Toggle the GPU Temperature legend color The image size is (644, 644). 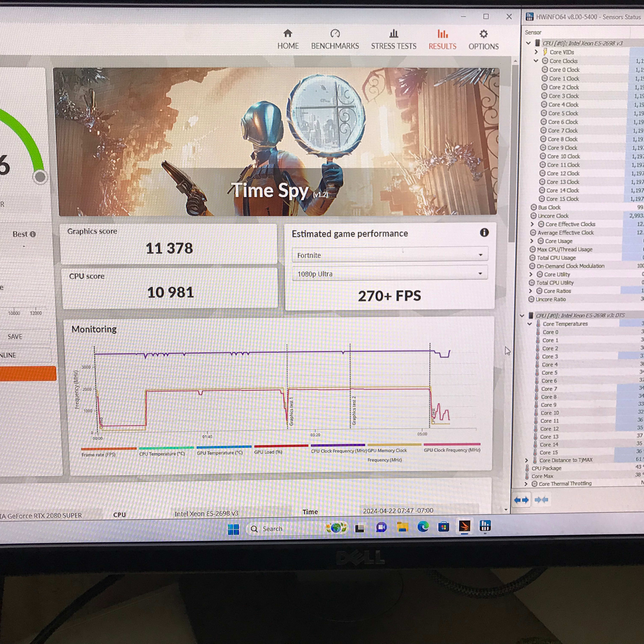coord(224,447)
